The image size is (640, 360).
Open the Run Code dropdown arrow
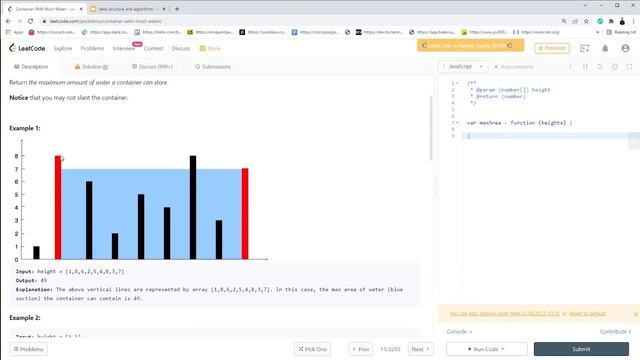tap(502, 349)
